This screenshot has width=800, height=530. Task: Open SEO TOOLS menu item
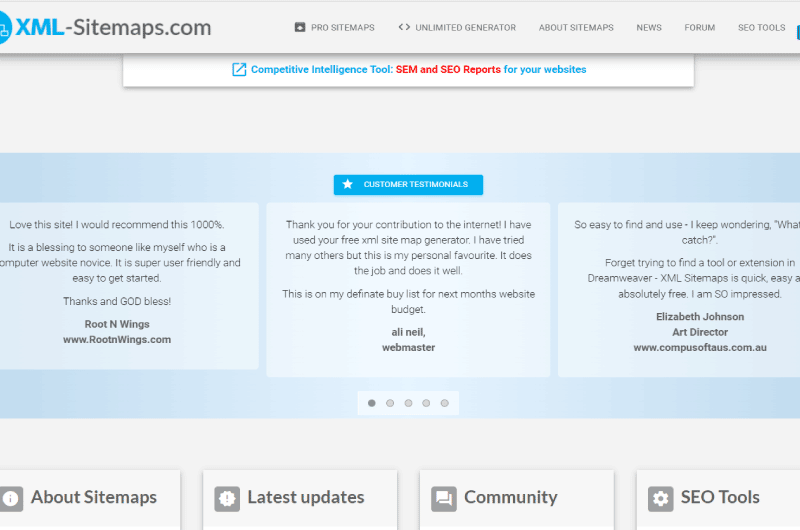pos(761,28)
